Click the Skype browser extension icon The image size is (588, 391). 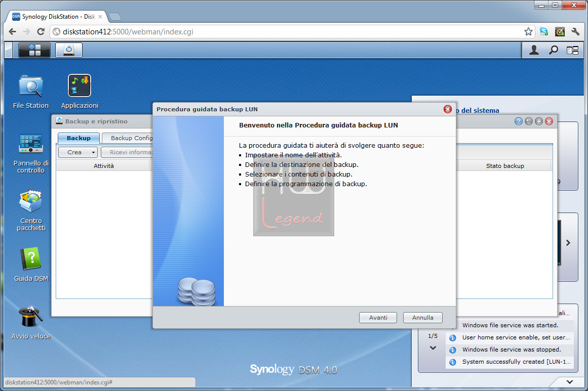pos(544,32)
